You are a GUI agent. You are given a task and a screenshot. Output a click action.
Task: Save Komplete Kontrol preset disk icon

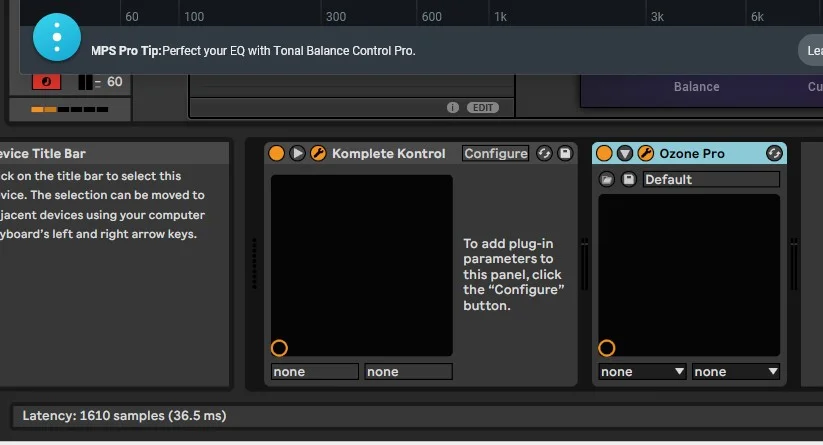click(565, 153)
